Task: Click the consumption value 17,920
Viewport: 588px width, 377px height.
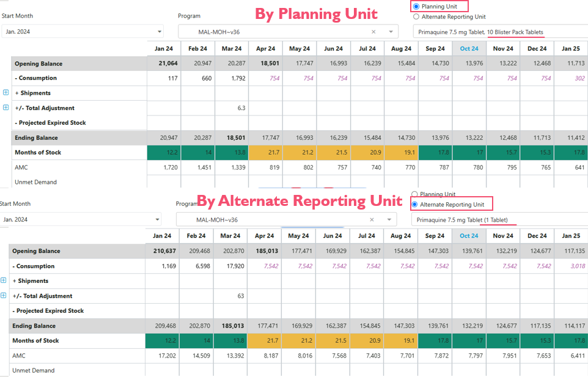Action: point(235,266)
